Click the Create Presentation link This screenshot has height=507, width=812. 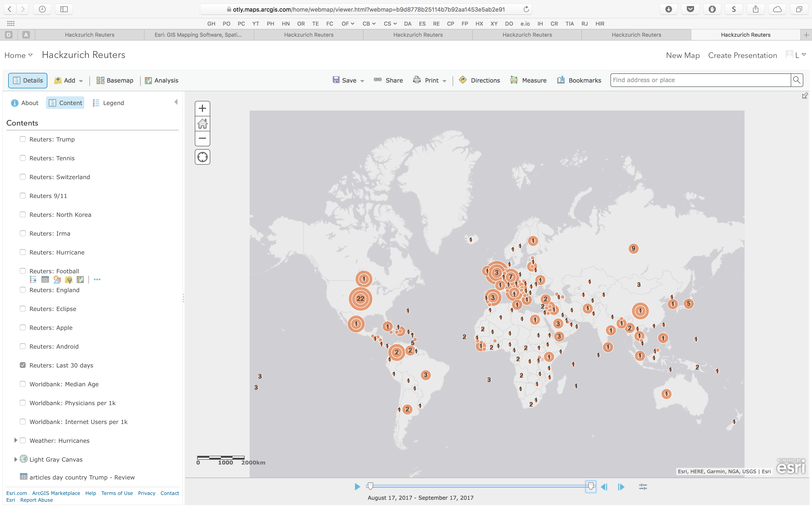pyautogui.click(x=742, y=55)
